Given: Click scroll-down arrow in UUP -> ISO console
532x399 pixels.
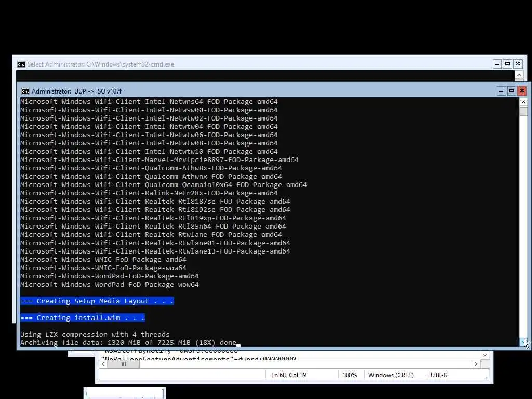Looking at the screenshot, I should [523, 342].
